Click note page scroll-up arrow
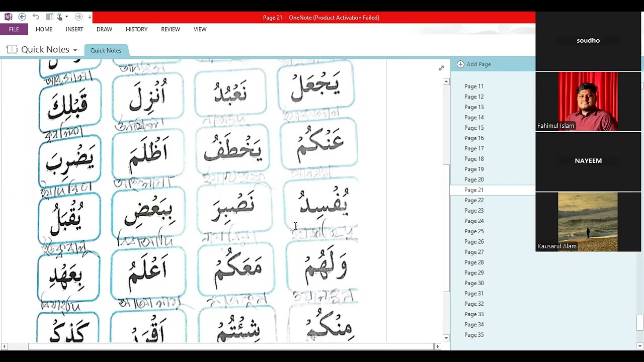This screenshot has height=362, width=644. 446,81
